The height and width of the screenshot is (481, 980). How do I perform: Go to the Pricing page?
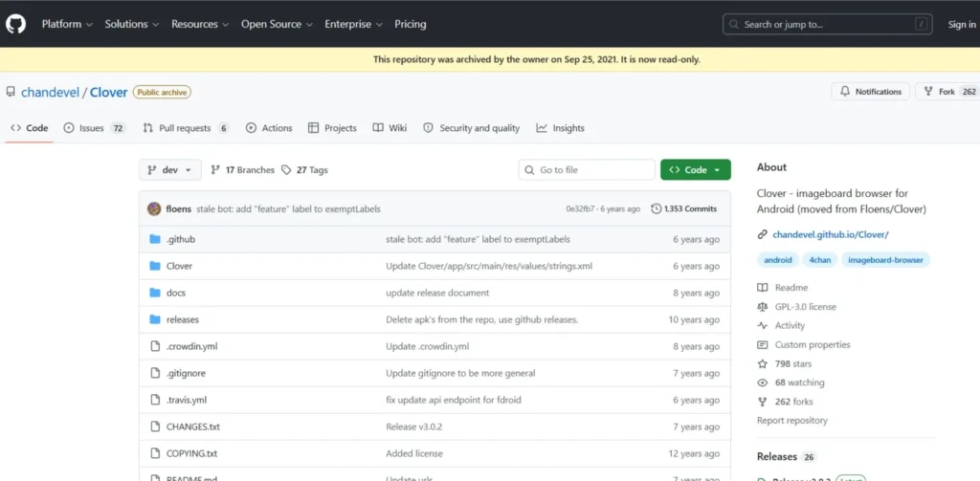point(410,24)
